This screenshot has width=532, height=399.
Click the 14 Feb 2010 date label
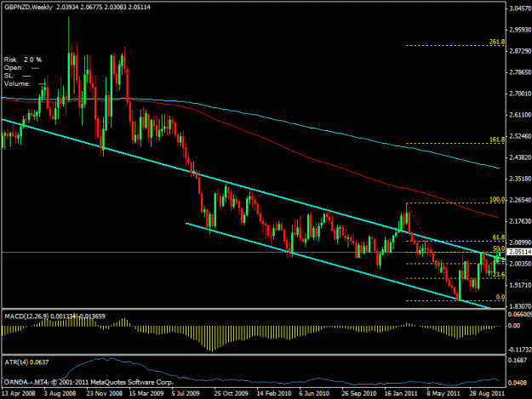pos(274,394)
